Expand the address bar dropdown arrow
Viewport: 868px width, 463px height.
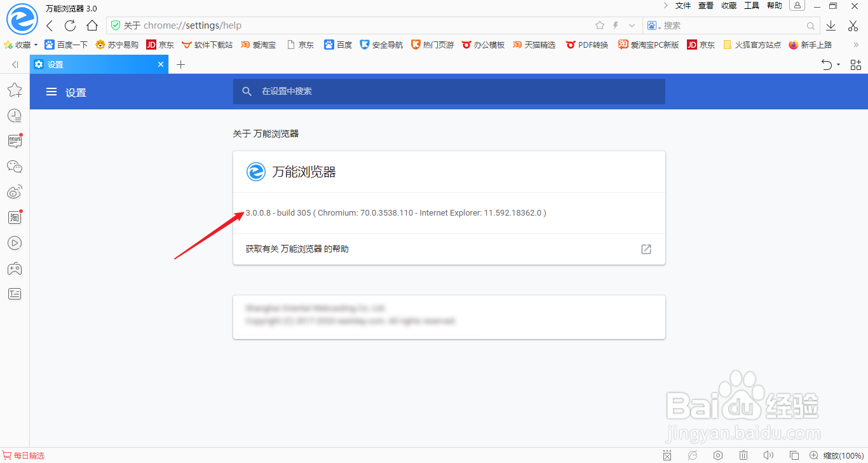coord(632,25)
